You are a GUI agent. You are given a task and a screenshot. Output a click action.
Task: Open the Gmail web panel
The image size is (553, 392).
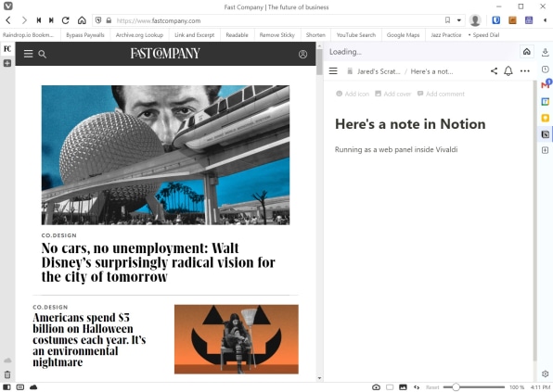point(546,84)
